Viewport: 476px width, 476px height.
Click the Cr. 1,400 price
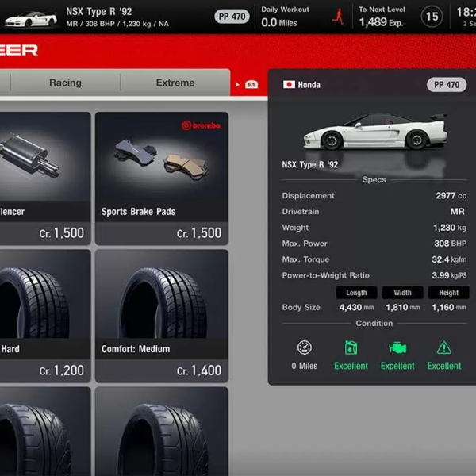(x=199, y=370)
